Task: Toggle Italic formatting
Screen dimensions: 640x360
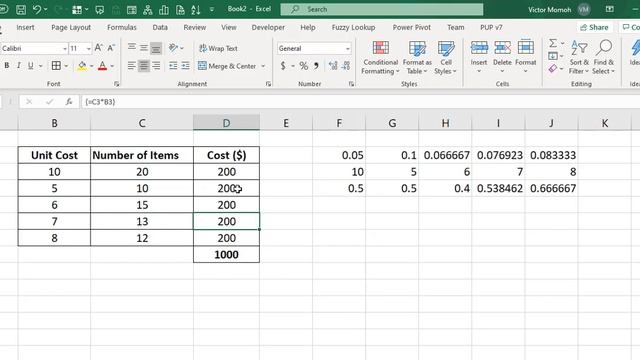Action: (18, 65)
